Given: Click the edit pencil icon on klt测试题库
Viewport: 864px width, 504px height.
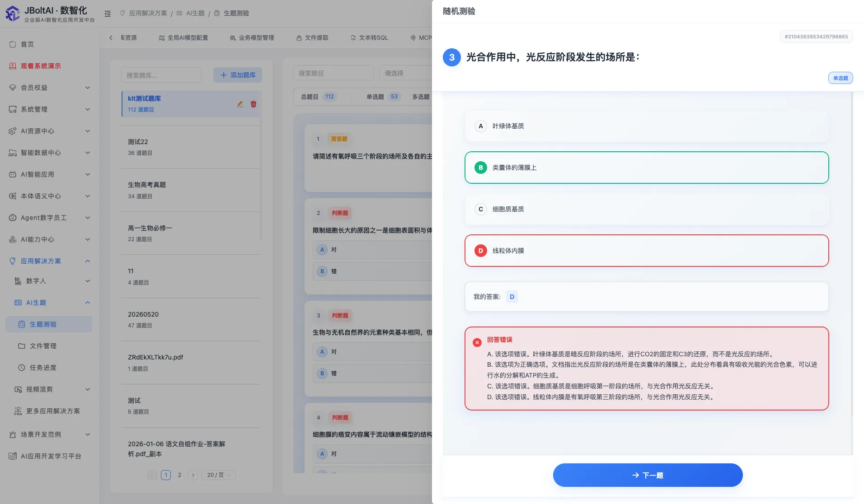Looking at the screenshot, I should [x=240, y=104].
